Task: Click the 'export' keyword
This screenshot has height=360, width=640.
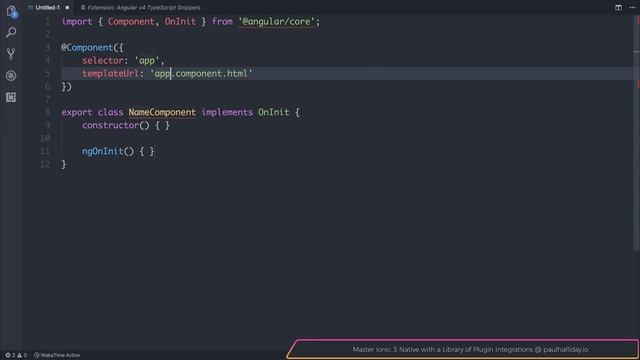Action: (x=77, y=112)
